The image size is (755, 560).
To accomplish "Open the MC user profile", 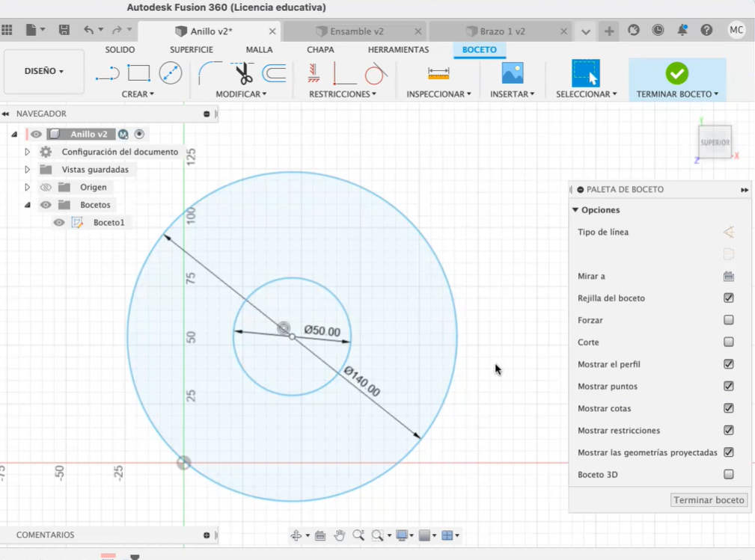I will click(736, 30).
